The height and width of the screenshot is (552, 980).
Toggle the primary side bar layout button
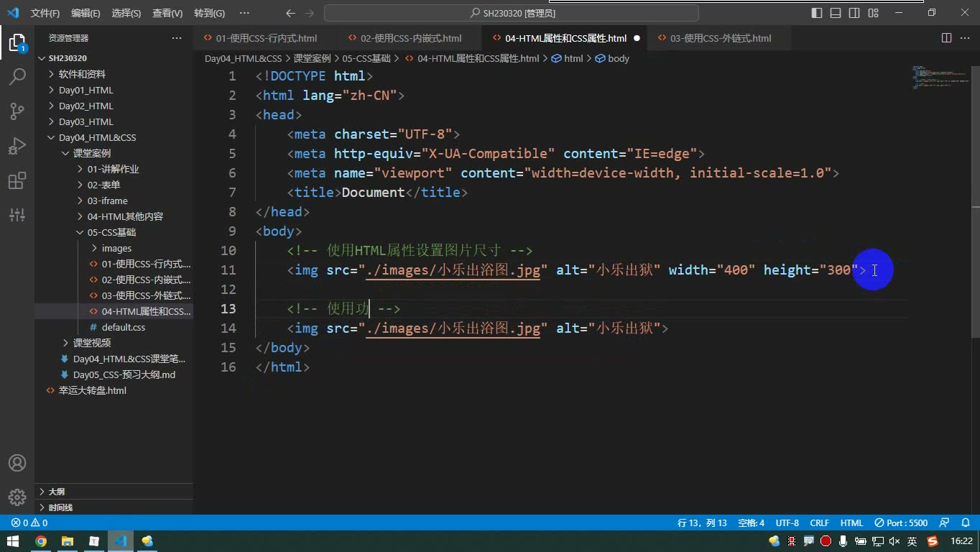(x=817, y=13)
